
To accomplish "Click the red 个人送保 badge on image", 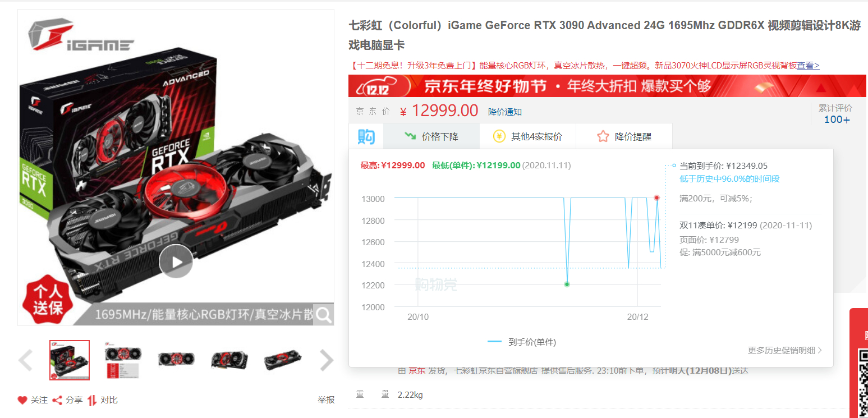I will (x=48, y=300).
